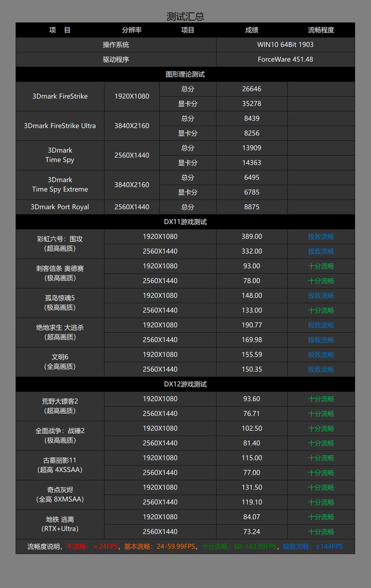371x588 pixels.
Task: Click the score 8256
Action: [x=252, y=133]
